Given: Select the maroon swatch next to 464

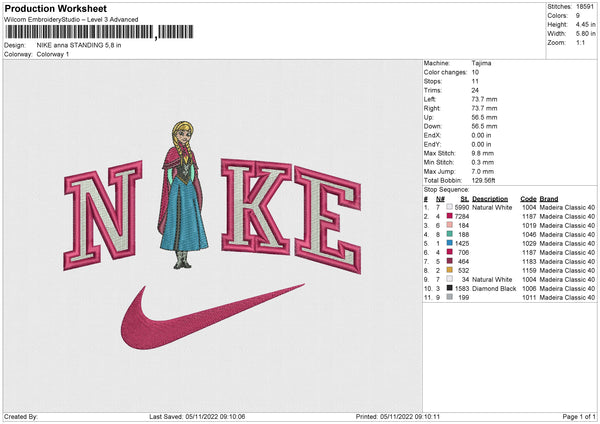Looking at the screenshot, I should click(x=449, y=261).
